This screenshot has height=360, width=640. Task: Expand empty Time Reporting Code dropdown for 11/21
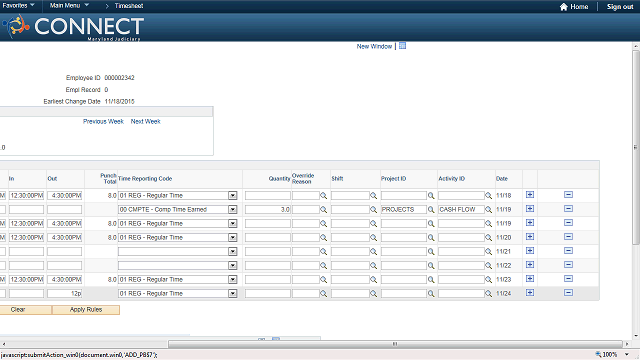tap(233, 251)
